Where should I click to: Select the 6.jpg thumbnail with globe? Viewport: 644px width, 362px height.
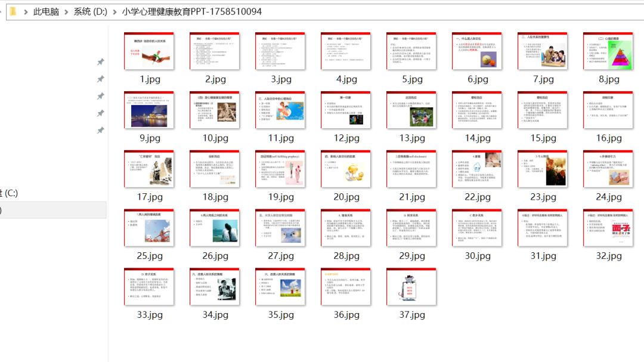click(477, 51)
